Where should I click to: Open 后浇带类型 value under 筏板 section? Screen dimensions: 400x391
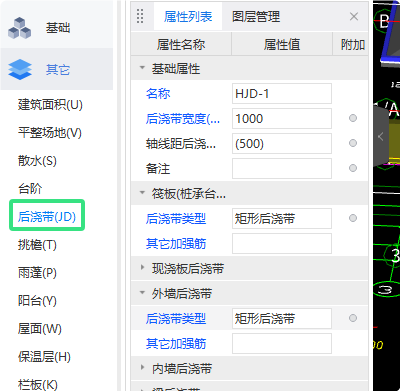282,218
